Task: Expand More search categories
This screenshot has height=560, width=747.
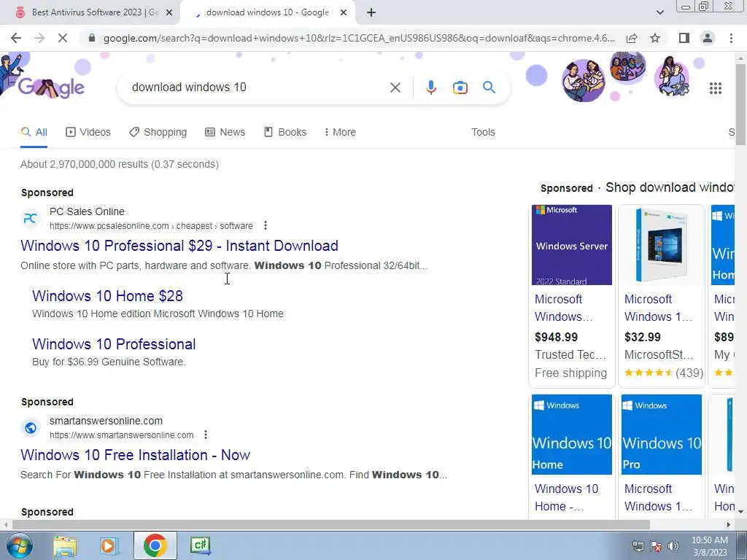Action: click(x=340, y=132)
